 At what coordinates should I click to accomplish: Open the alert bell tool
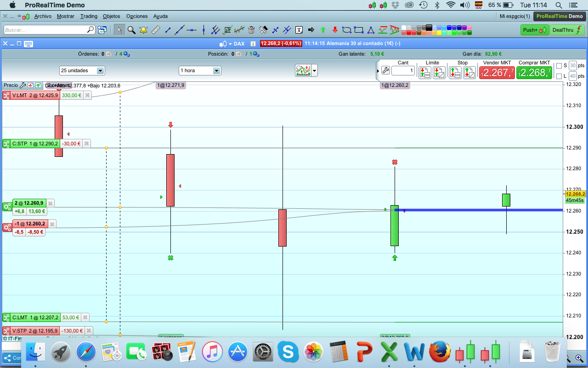(x=143, y=30)
